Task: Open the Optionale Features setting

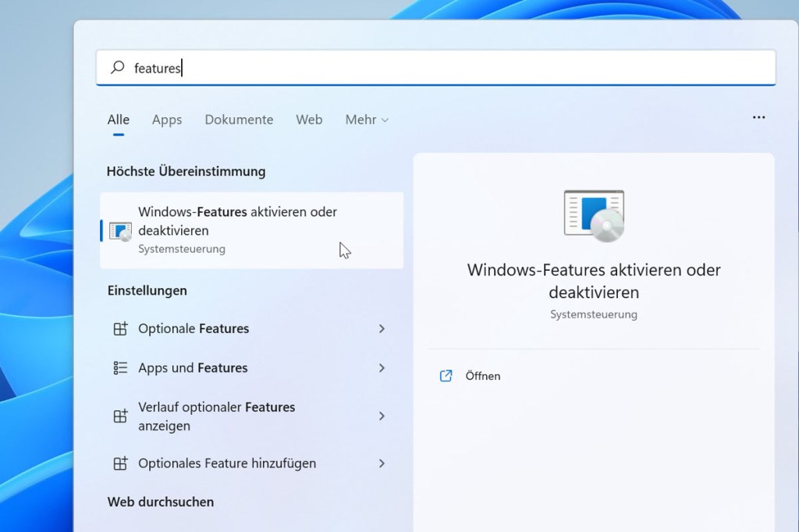Action: click(252, 328)
